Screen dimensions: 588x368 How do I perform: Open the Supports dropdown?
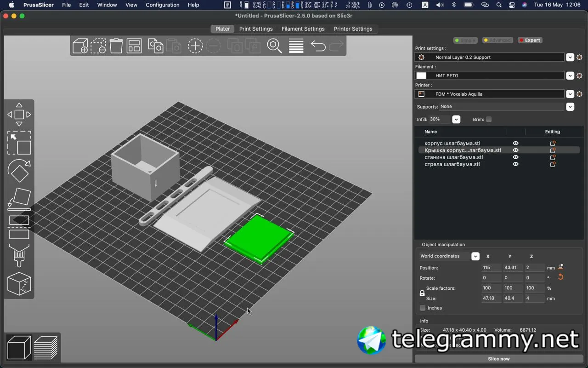pos(570,107)
